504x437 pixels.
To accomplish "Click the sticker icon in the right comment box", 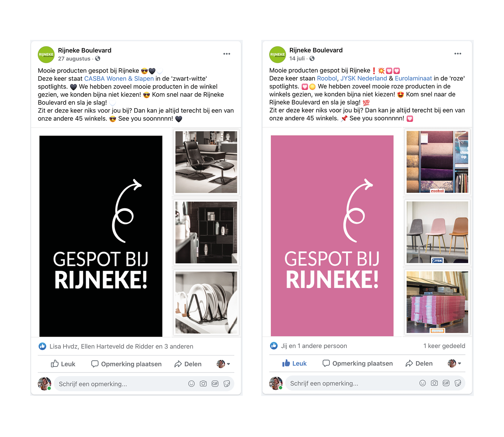I will click(x=458, y=383).
